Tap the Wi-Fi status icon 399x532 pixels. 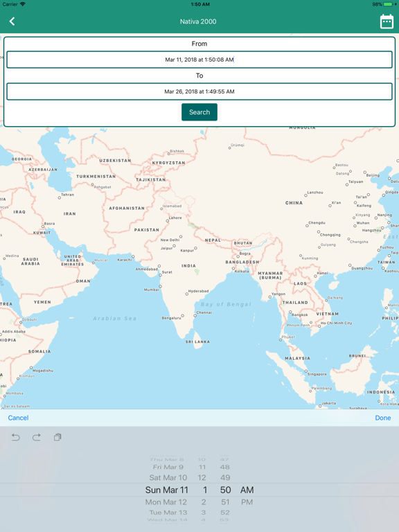pos(23,4)
